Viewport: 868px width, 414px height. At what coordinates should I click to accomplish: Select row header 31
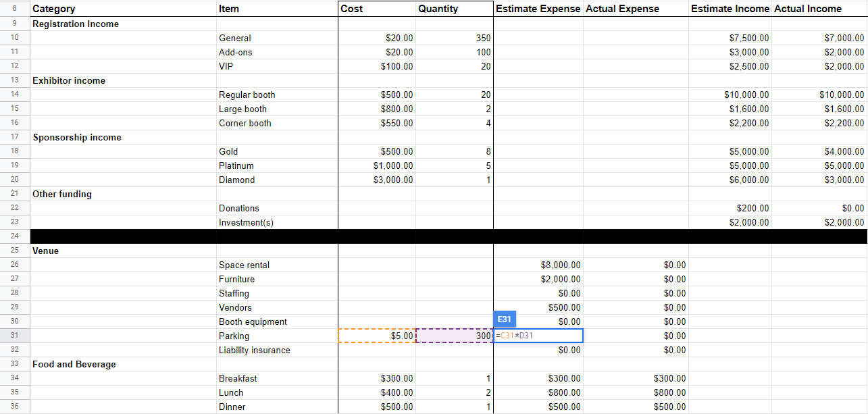click(14, 336)
